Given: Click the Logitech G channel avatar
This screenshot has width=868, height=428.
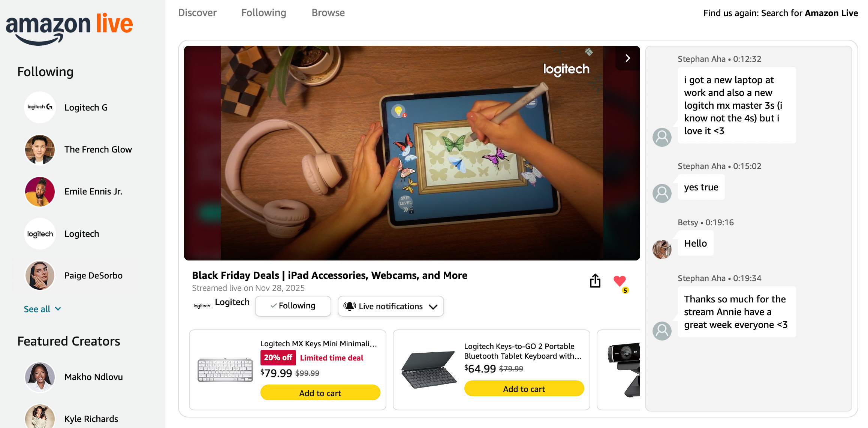Looking at the screenshot, I should 40,107.
